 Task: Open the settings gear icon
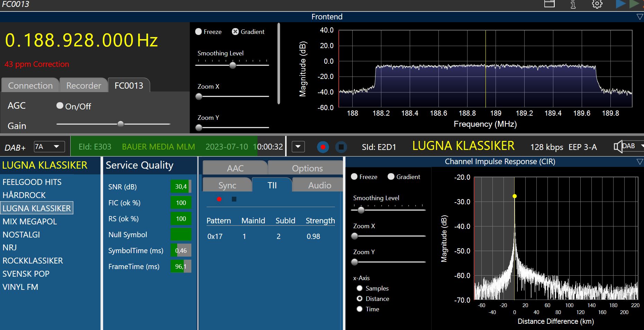(x=597, y=4)
